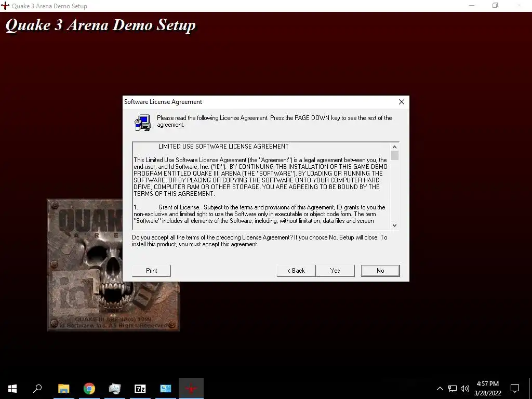This screenshot has height=399, width=532.
Task: Open the clock showing 4:57 PM
Action: click(x=487, y=389)
